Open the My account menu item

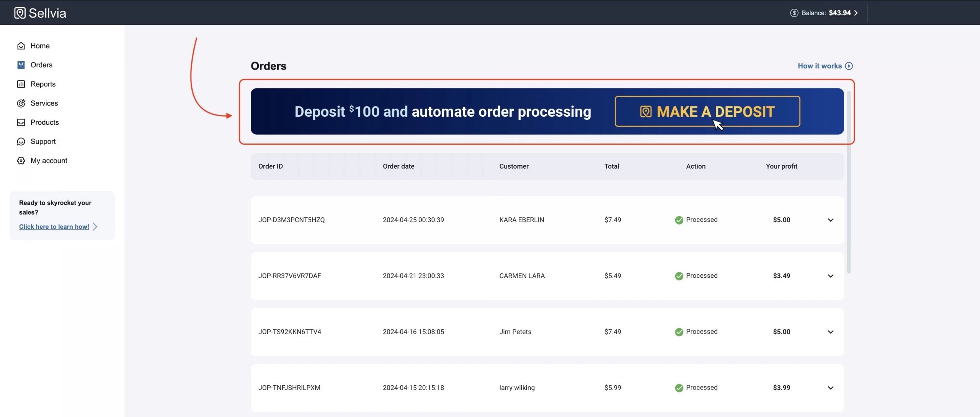click(49, 161)
